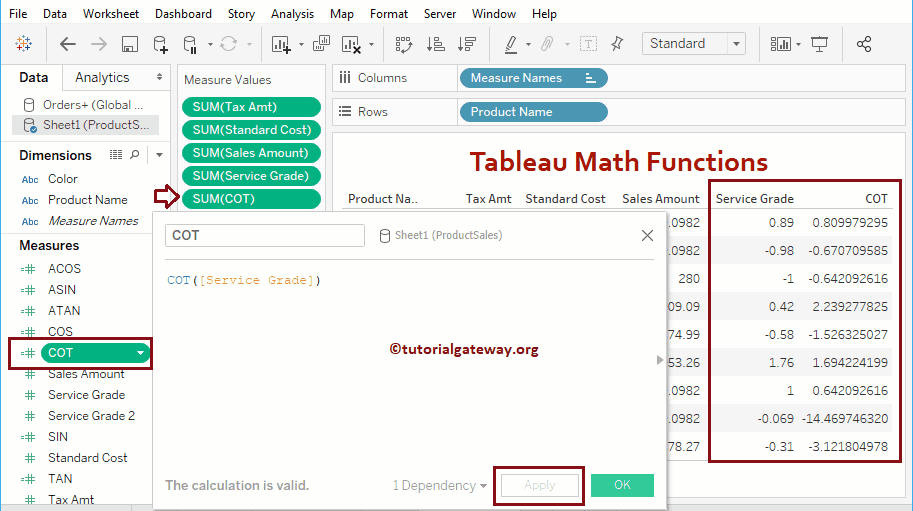Open the Map menu
The width and height of the screenshot is (913, 511).
[x=342, y=13]
